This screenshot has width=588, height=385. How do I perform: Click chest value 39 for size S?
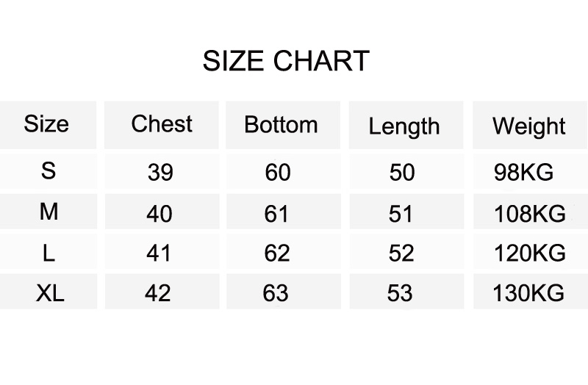click(x=160, y=173)
